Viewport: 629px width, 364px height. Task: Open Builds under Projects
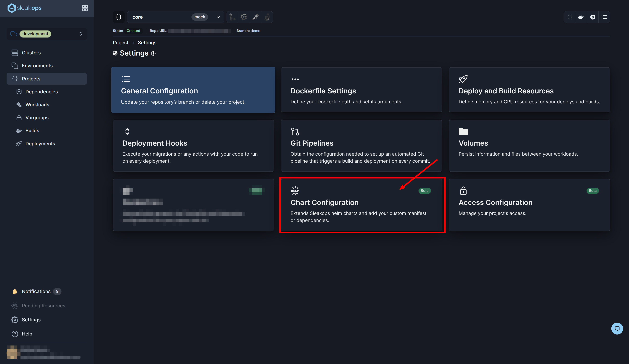pos(47,131)
